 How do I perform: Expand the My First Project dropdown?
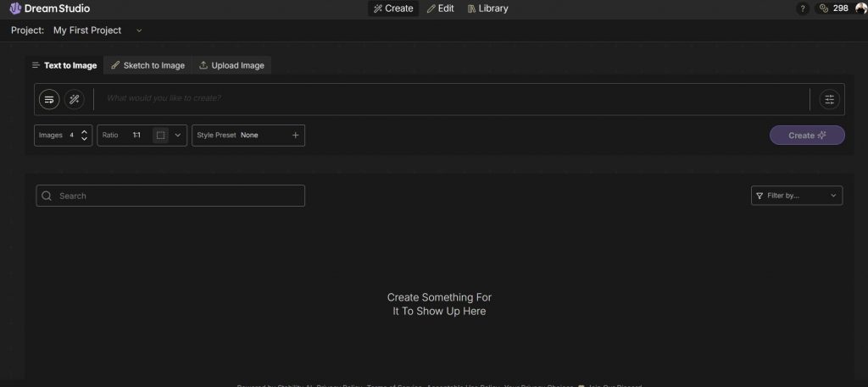pyautogui.click(x=139, y=30)
